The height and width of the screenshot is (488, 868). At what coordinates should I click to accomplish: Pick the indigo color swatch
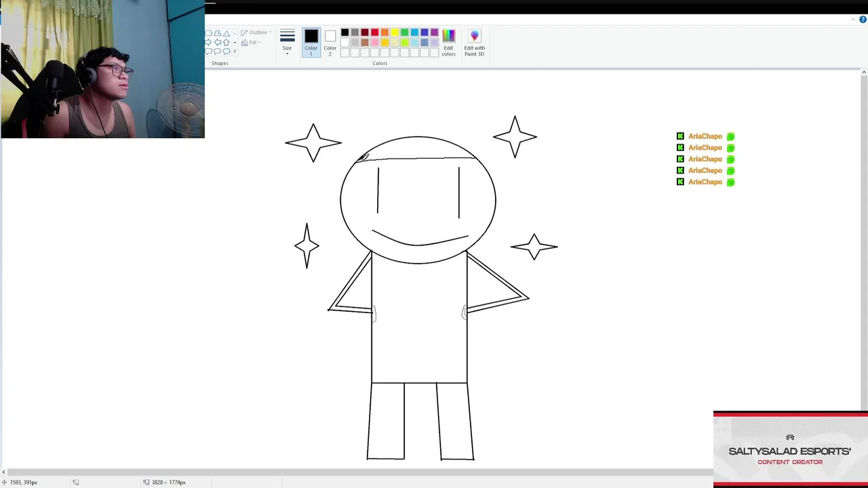coord(425,33)
